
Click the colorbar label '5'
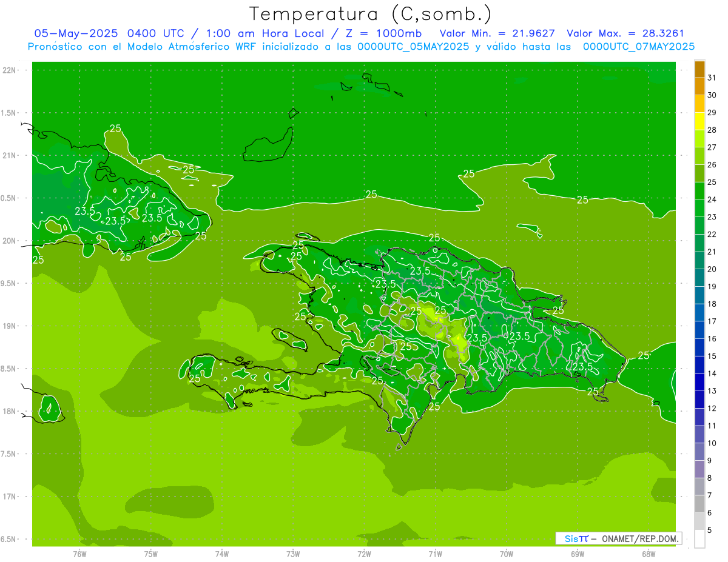[x=710, y=530]
